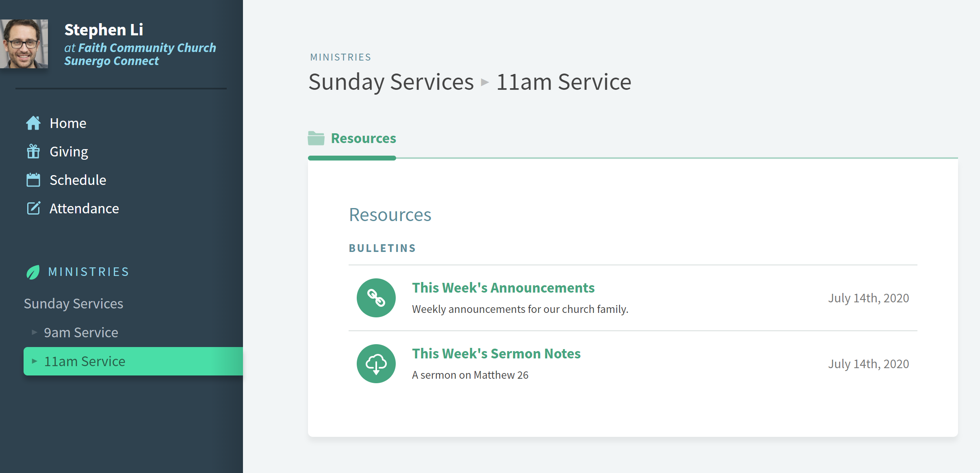Click the green progress indicator under Resources
Viewport: 980px width, 473px height.
(351, 158)
